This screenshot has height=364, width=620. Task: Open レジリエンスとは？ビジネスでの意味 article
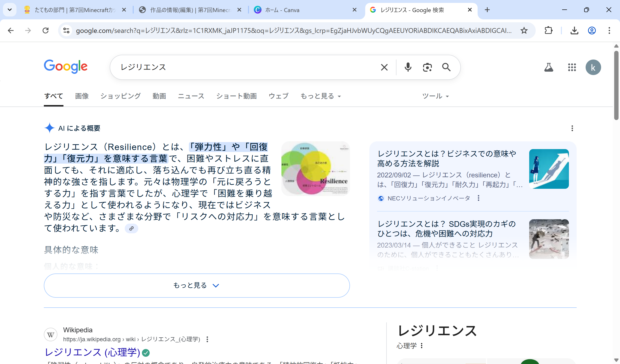pyautogui.click(x=447, y=158)
